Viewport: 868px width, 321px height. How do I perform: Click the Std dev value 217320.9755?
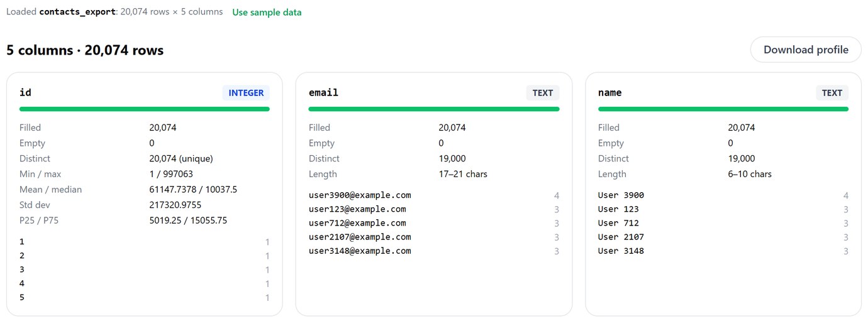pos(175,205)
